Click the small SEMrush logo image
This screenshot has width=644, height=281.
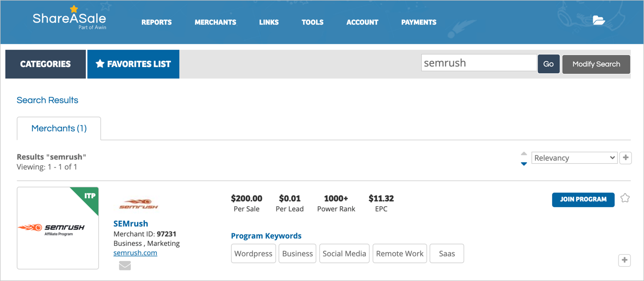[x=135, y=204]
